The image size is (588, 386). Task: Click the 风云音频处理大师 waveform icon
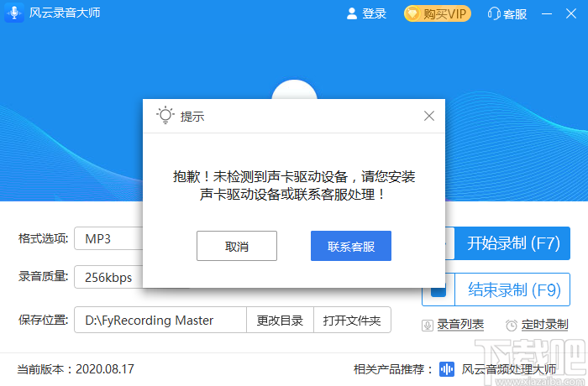[447, 369]
